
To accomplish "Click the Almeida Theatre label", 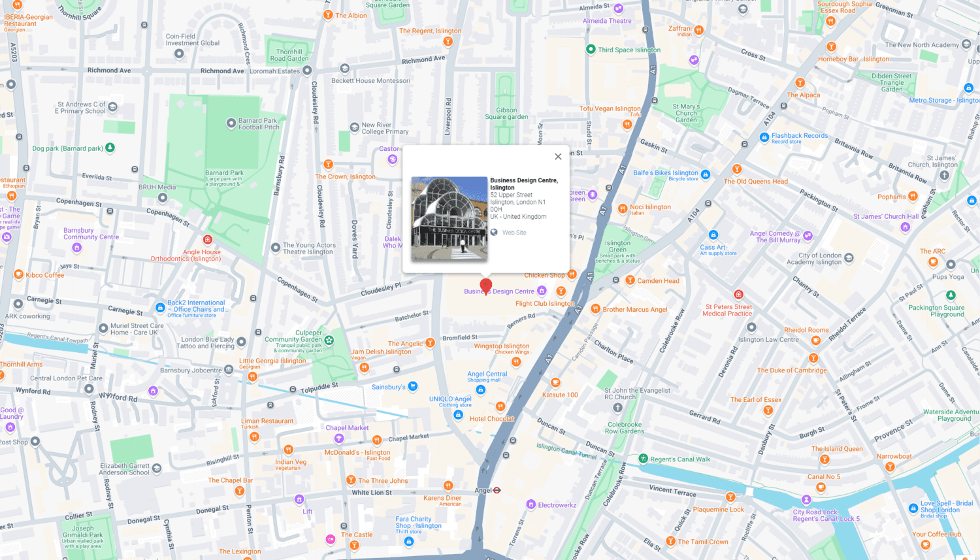I will 607,21.
